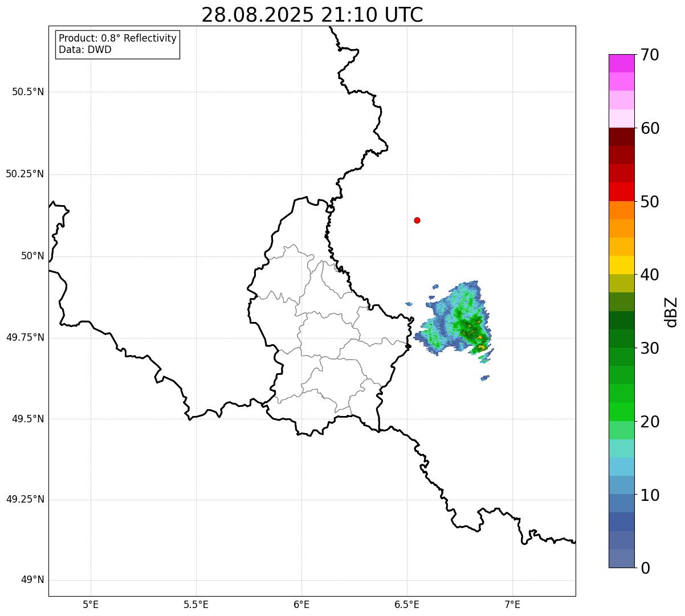Click the yellow high-reflectivity core in the radar echo
The image size is (685, 616).
481,346
